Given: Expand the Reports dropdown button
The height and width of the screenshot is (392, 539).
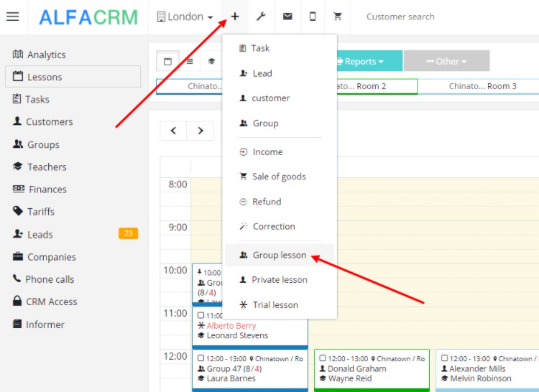Looking at the screenshot, I should point(369,61).
